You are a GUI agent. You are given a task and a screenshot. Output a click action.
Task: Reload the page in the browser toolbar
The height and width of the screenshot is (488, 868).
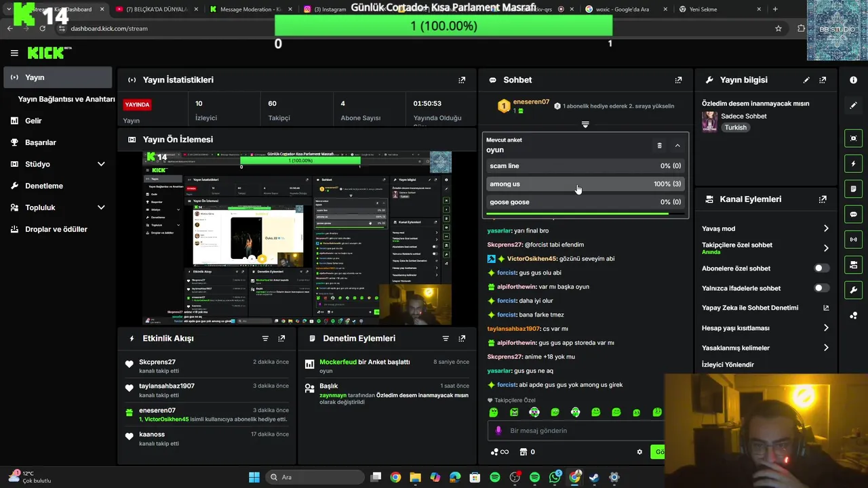tap(43, 28)
